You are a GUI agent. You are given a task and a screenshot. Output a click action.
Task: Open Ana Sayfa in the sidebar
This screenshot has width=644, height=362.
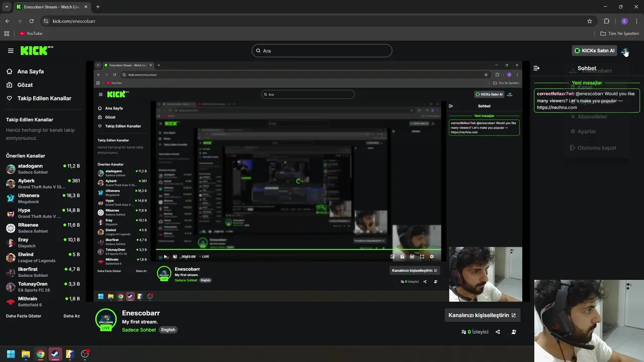click(30, 71)
